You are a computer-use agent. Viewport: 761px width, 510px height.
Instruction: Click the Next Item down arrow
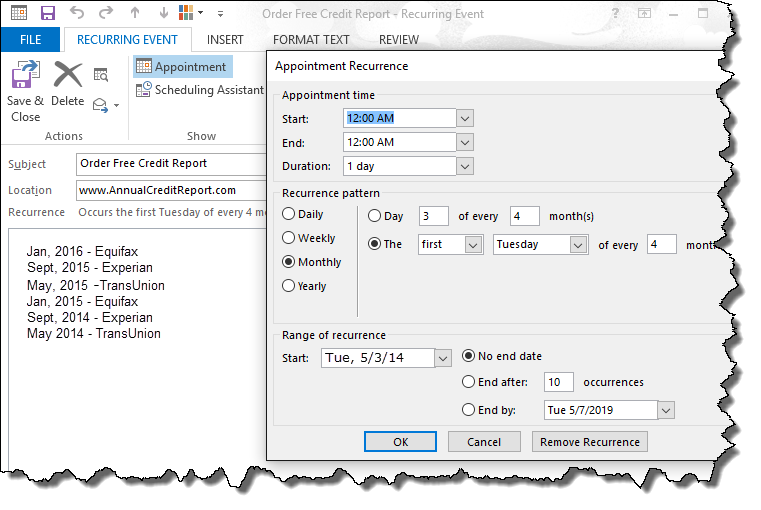coord(161,14)
